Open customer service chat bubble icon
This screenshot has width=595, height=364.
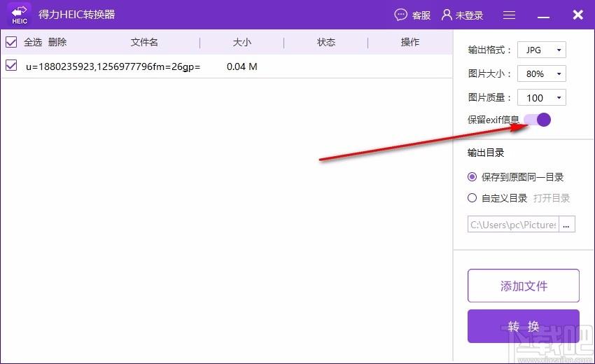(401, 15)
